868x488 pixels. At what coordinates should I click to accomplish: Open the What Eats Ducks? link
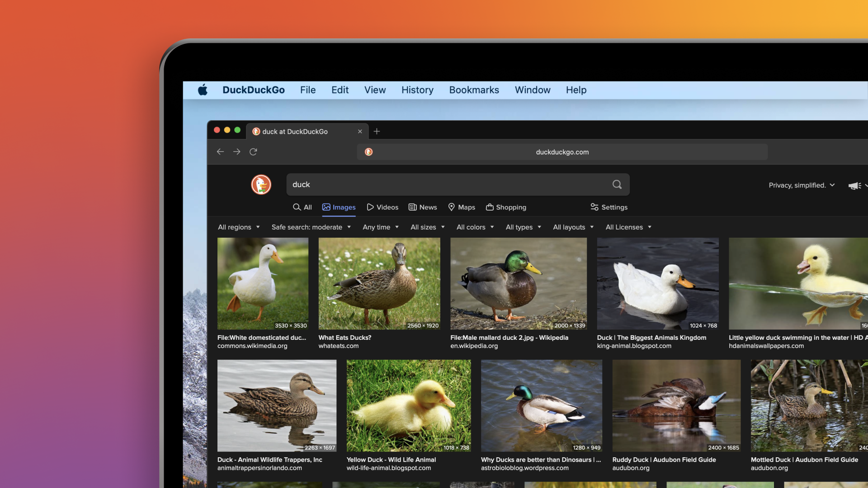pos(344,338)
